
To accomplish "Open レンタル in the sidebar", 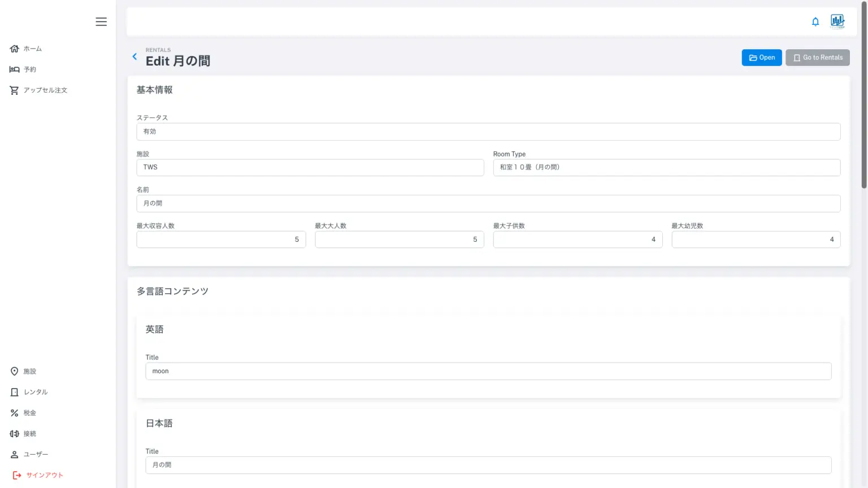I will tap(35, 392).
